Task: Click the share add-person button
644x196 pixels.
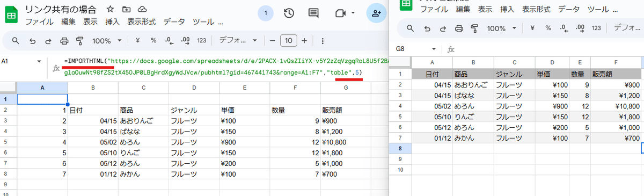Action: (377, 13)
